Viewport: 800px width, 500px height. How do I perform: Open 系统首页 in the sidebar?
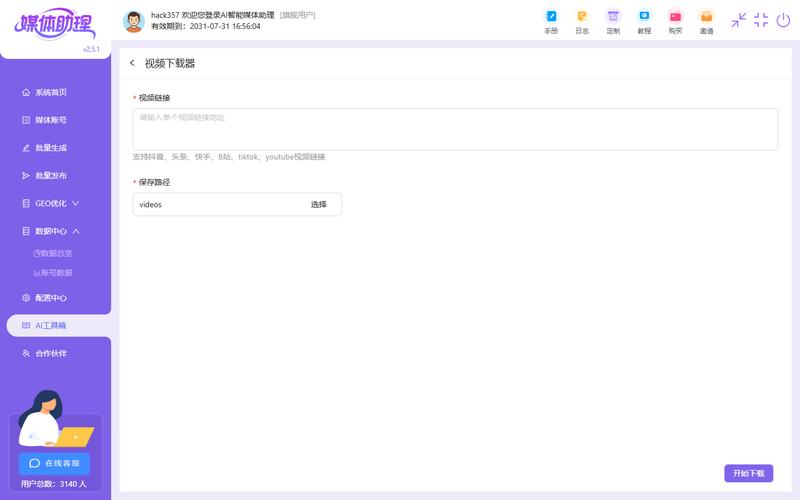coord(50,92)
